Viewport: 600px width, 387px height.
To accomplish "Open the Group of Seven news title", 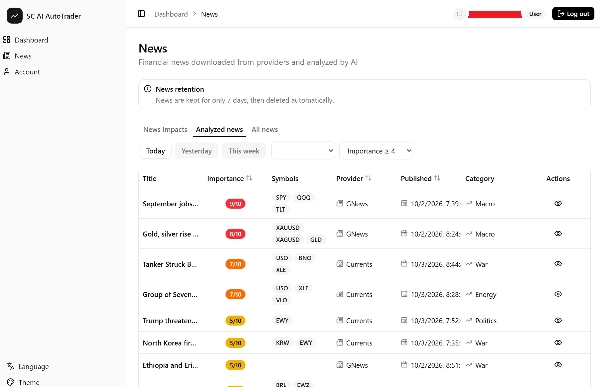I will (170, 294).
